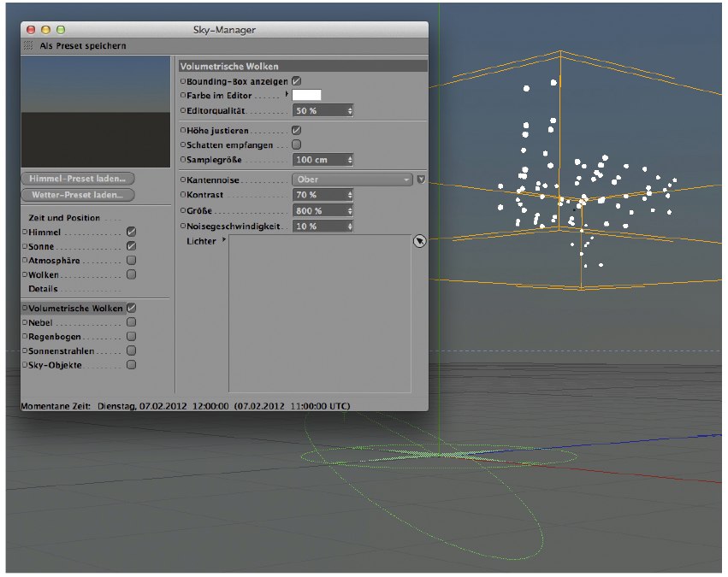The width and height of the screenshot is (728, 577).
Task: Expand the Lichter disclosure triangle
Action: pos(222,241)
